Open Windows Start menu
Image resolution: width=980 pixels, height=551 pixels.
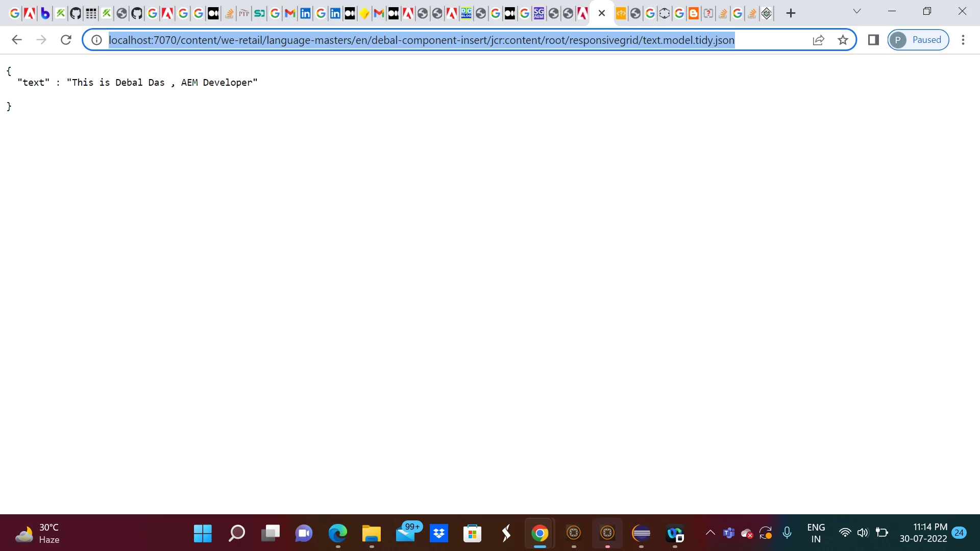point(203,533)
